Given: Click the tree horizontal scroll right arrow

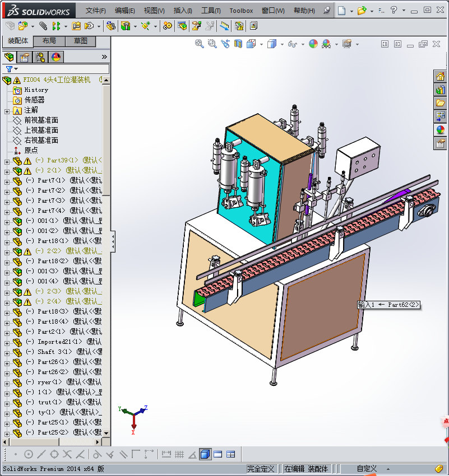Looking at the screenshot, I should tap(97, 442).
